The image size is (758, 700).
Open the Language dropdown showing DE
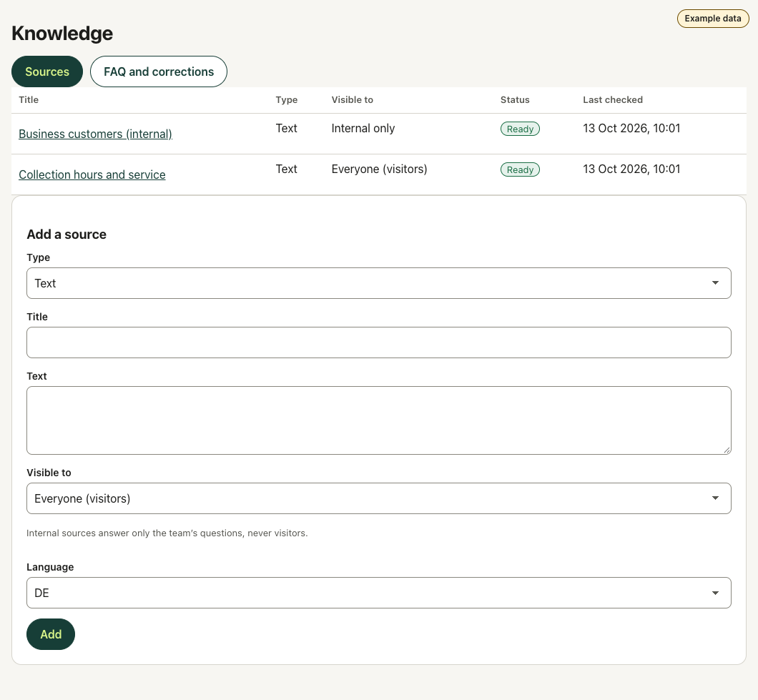point(378,593)
